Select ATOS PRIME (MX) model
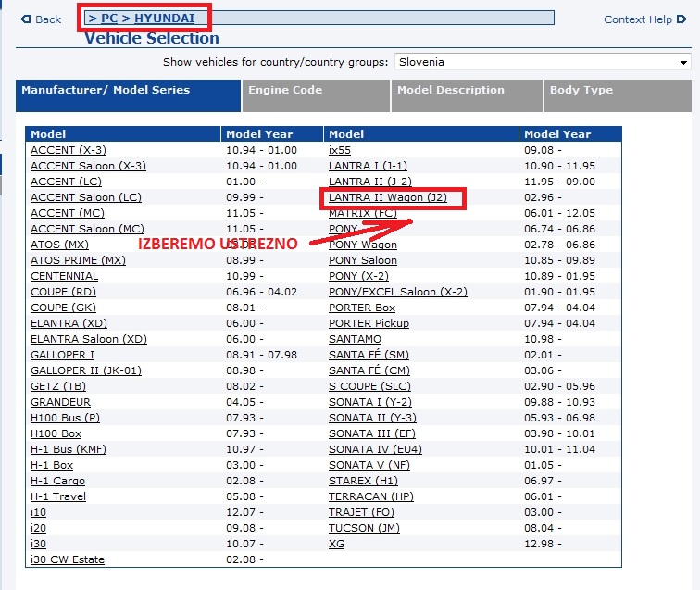700x590 pixels. pyautogui.click(x=78, y=260)
